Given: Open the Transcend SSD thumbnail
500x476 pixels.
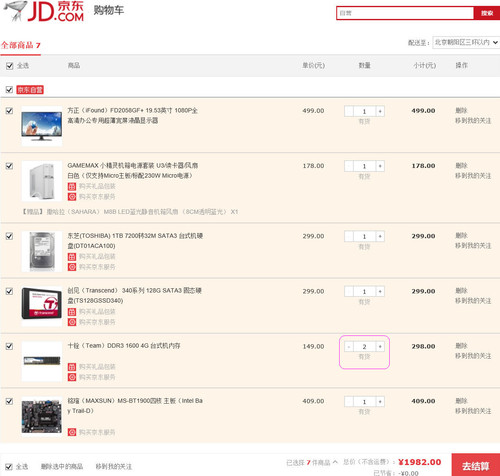Looking at the screenshot, I should click(x=42, y=306).
